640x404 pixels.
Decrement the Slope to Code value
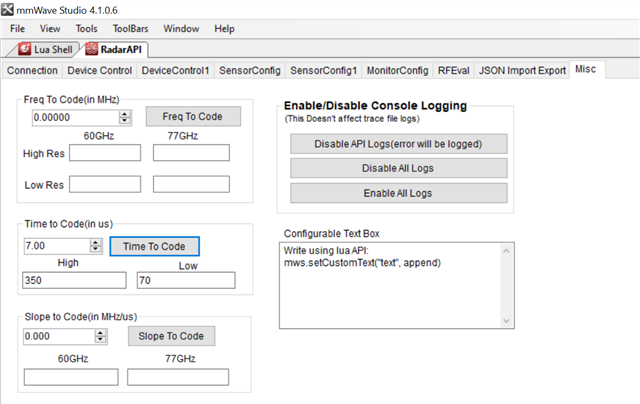(100, 340)
